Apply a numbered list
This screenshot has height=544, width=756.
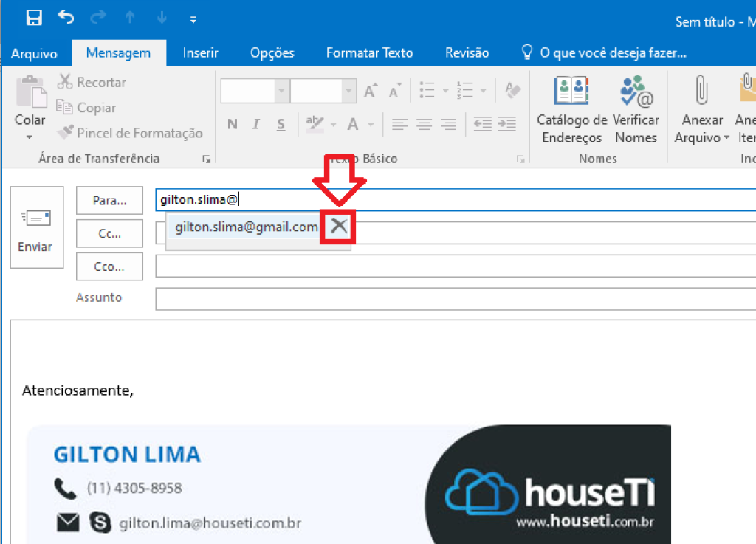click(465, 90)
